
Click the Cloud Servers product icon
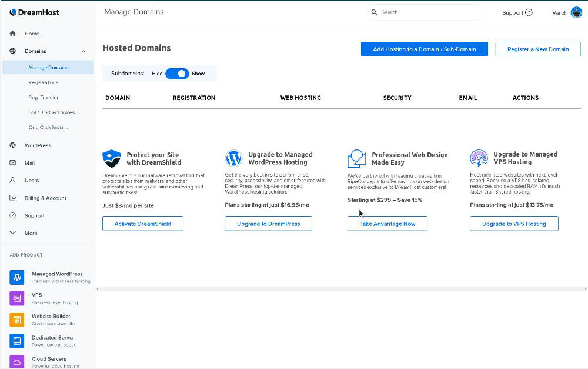point(17,361)
